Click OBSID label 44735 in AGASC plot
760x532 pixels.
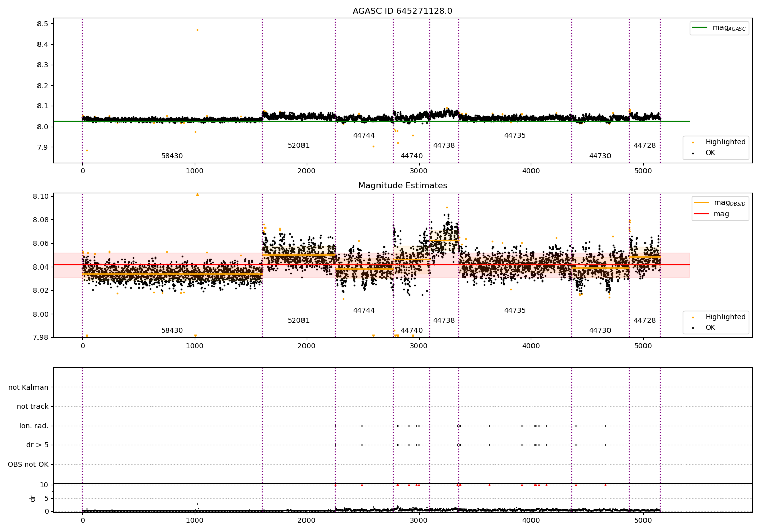tap(515, 135)
